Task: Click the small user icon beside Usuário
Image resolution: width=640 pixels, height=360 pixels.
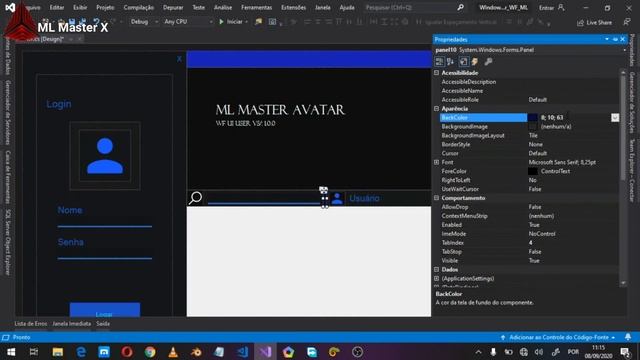Action: (x=337, y=198)
